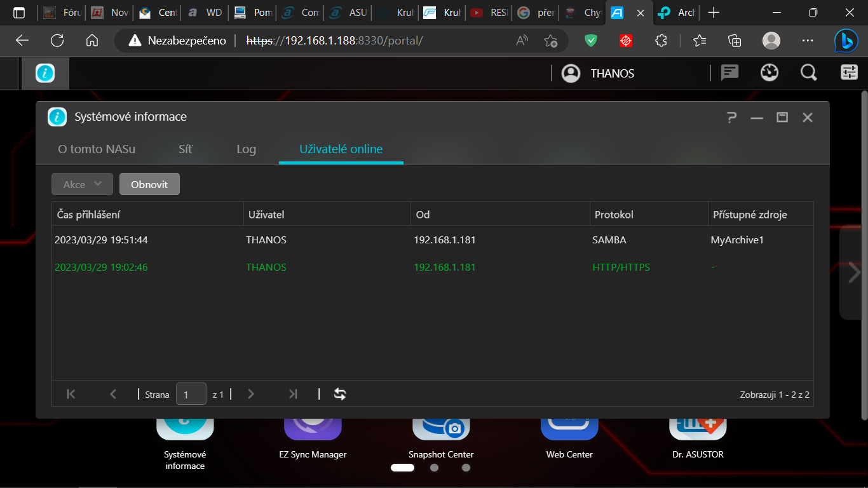The width and height of the screenshot is (868, 488).
Task: Click the Nezabezpečeno security warning
Action: click(177, 41)
